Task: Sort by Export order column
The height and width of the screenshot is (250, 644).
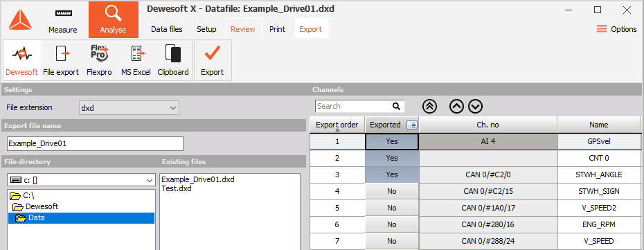Action: point(337,125)
